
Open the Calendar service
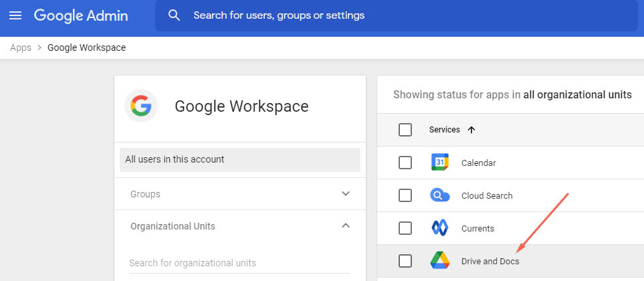point(478,163)
